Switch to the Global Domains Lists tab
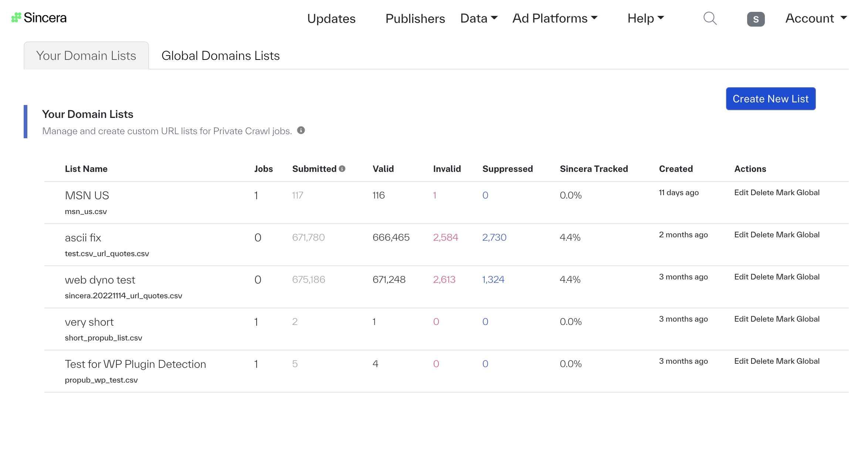The height and width of the screenshot is (451, 868). (220, 55)
